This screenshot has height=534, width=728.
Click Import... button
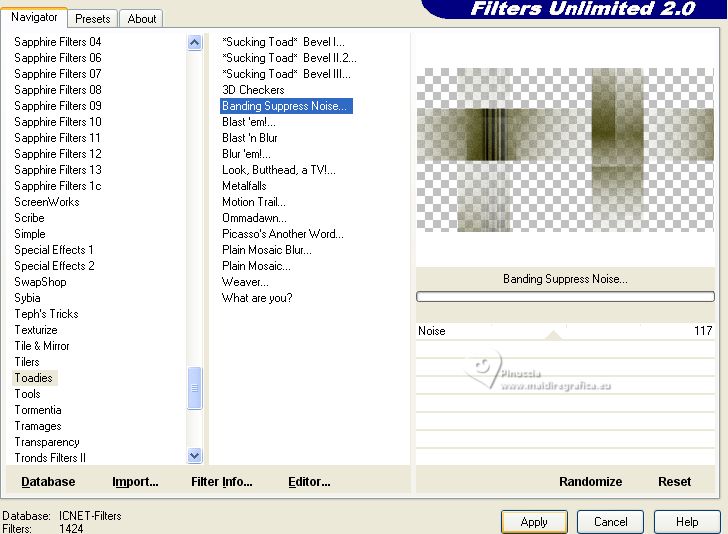pyautogui.click(x=135, y=482)
